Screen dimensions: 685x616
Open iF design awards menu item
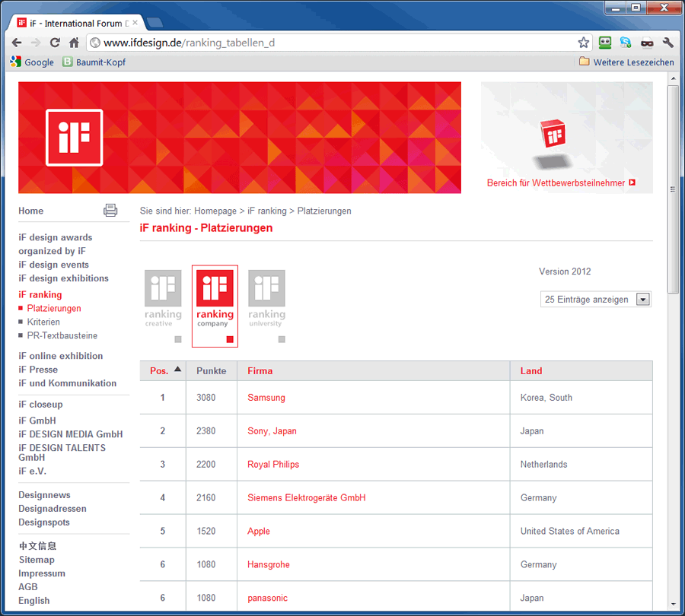click(x=56, y=237)
